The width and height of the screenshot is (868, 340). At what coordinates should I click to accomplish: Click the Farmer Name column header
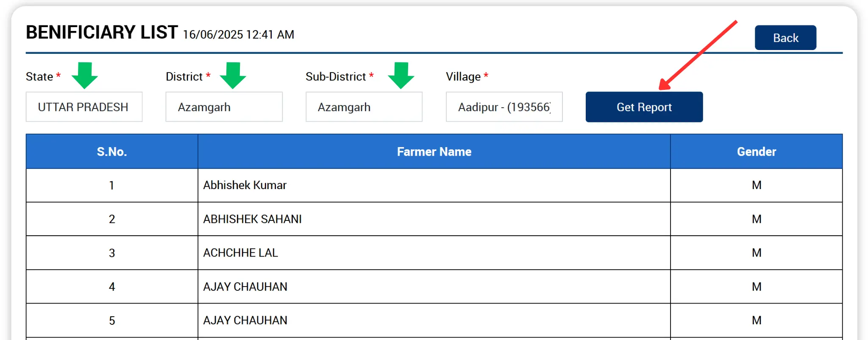coord(434,152)
